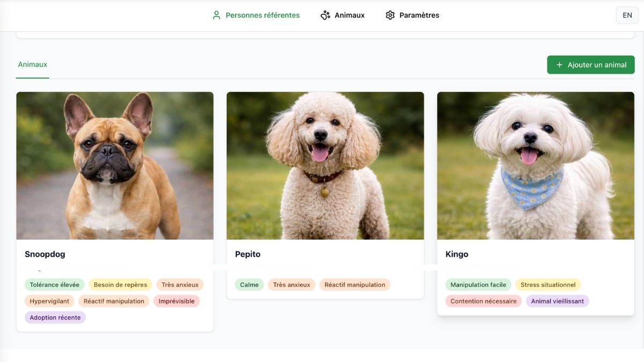Click the Très anxieux tag on Snoopdog

pos(180,284)
